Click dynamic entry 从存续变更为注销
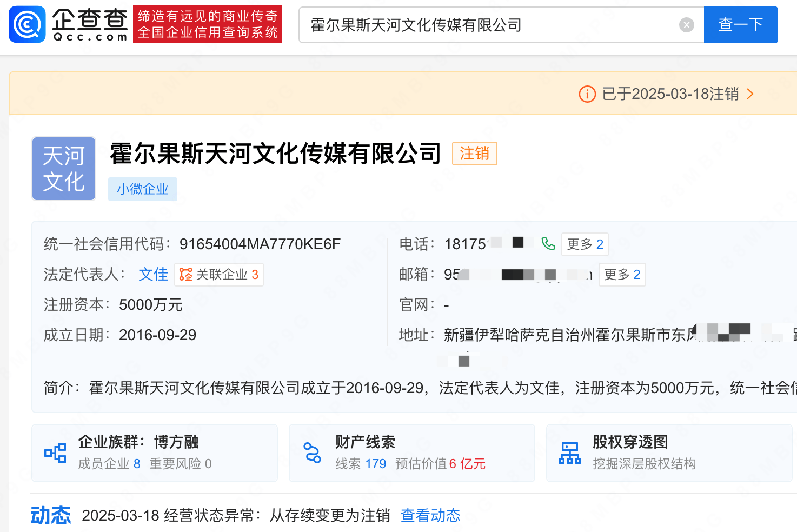Viewport: 797px width, 532px height. pos(330,516)
